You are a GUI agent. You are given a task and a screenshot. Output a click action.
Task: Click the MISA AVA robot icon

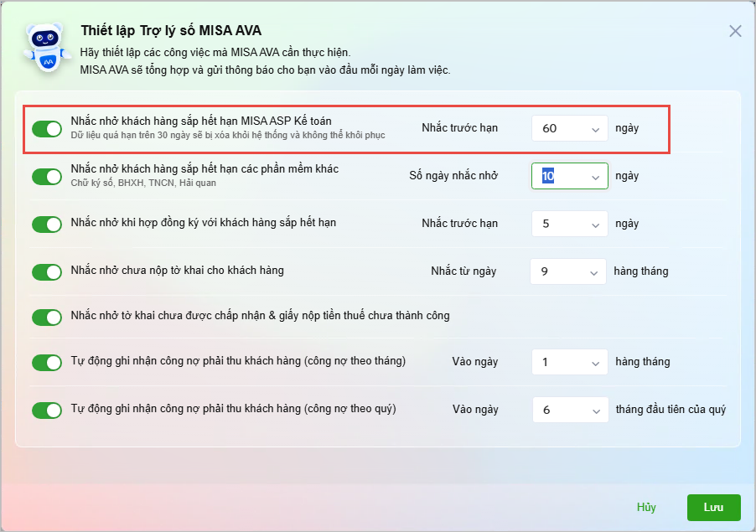(47, 48)
